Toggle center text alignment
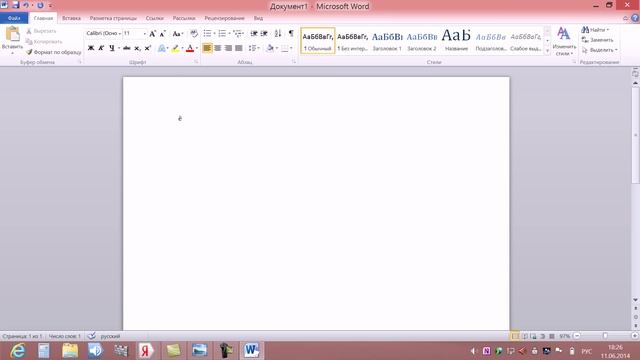Viewport: 640px width, 360px height. click(x=218, y=48)
